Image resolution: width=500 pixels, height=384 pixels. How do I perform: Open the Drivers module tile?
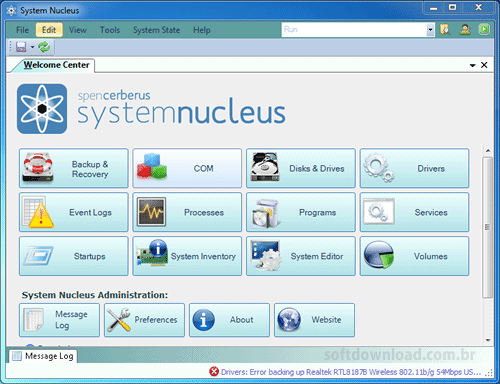(x=414, y=168)
